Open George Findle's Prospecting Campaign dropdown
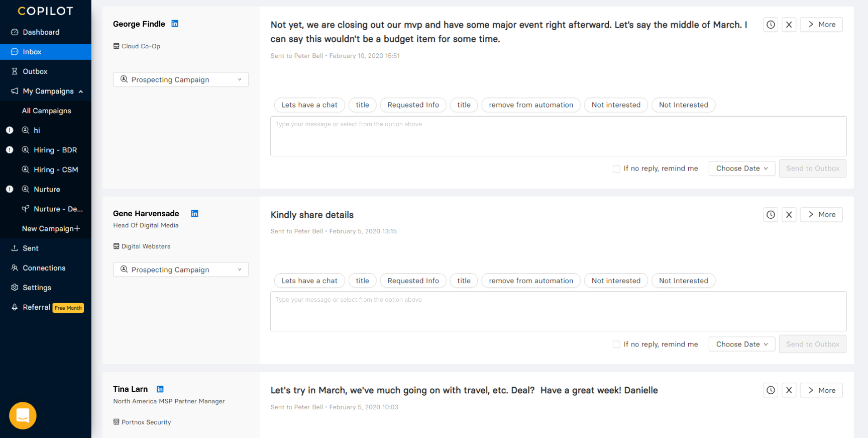 pyautogui.click(x=181, y=79)
